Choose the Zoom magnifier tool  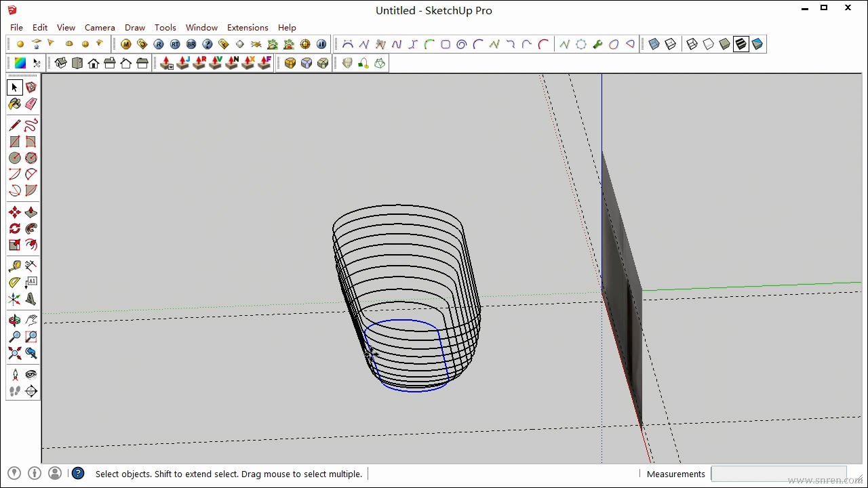click(14, 337)
